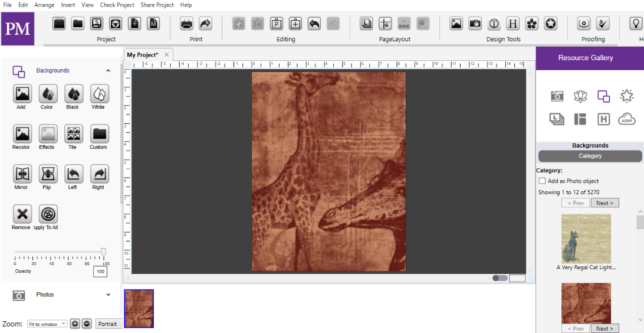Click the spell check icon in Proofing
The width and height of the screenshot is (644, 333).
[603, 24]
